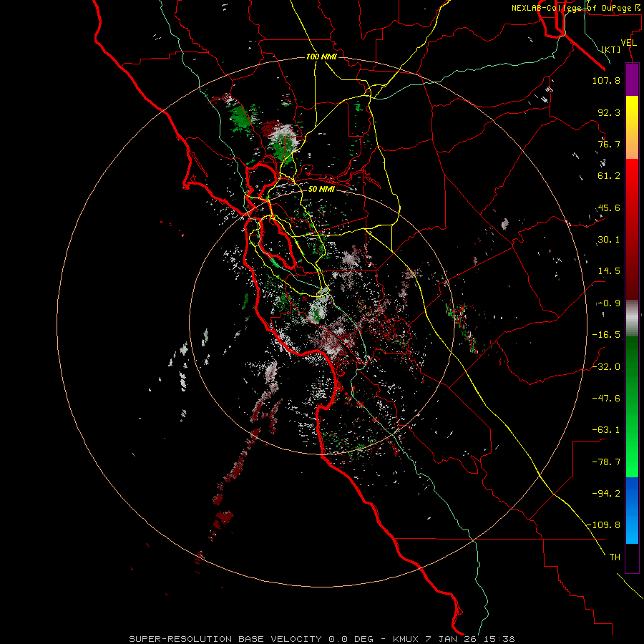
Task: Click the NEXLAB-College of DuPage credit text
Action: (576, 8)
